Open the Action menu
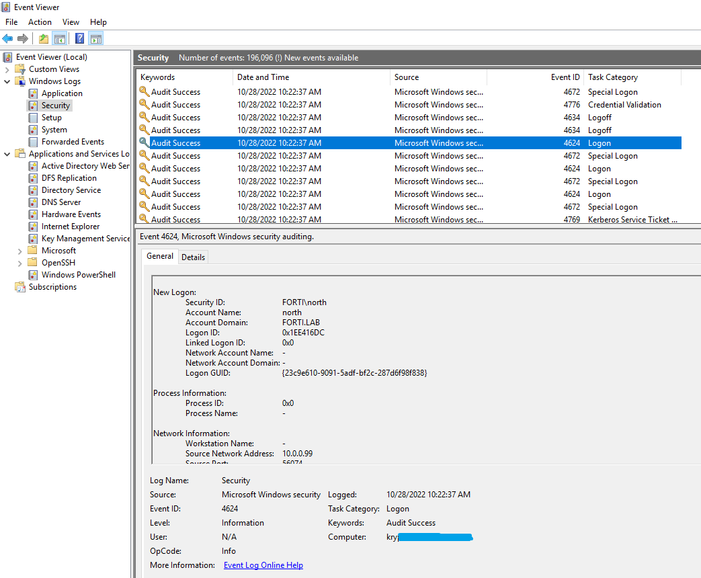The image size is (701, 578). click(x=40, y=22)
